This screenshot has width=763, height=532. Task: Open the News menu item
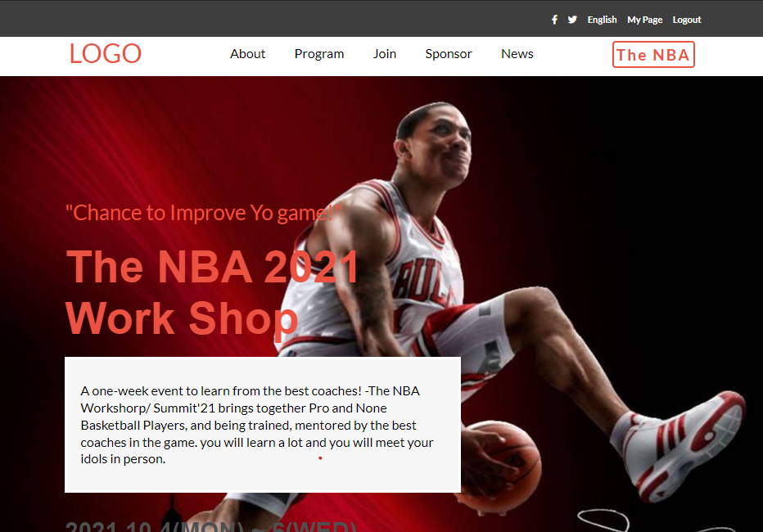coord(517,53)
